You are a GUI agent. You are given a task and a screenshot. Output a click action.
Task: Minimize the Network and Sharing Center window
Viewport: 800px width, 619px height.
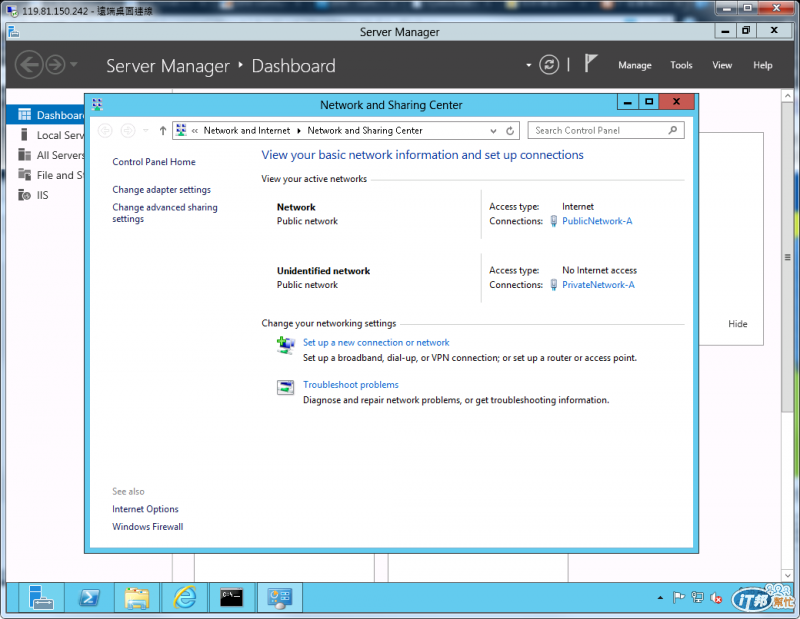628,102
